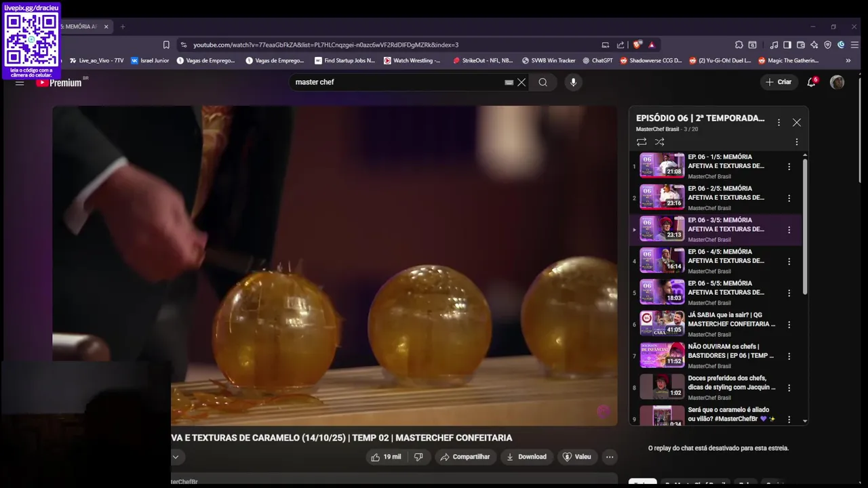Toggle loop playlist mode
Image resolution: width=868 pixels, height=488 pixels.
(x=642, y=142)
